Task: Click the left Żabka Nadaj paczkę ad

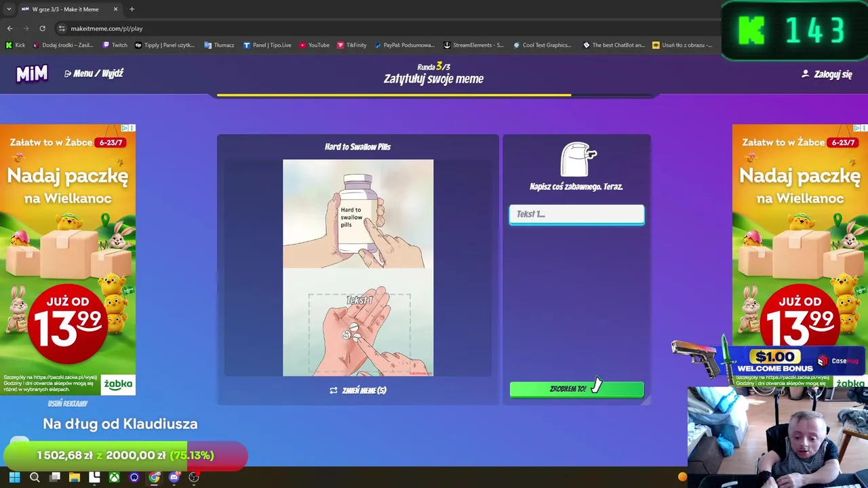Action: click(x=68, y=260)
